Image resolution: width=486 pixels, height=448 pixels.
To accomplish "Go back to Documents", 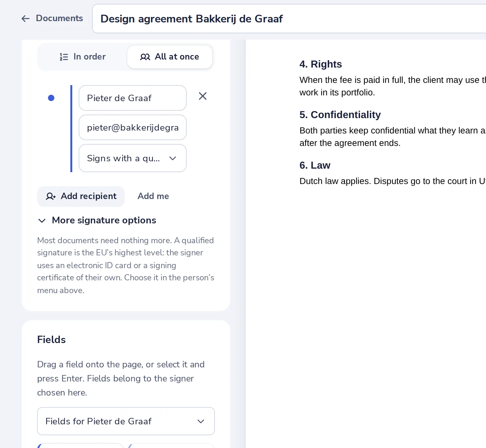I will (x=52, y=18).
